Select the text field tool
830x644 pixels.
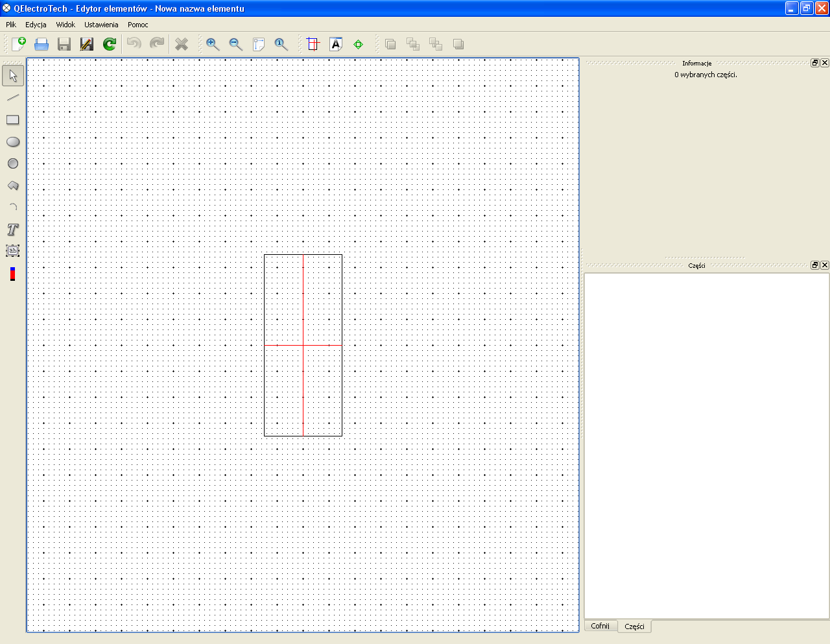click(13, 251)
